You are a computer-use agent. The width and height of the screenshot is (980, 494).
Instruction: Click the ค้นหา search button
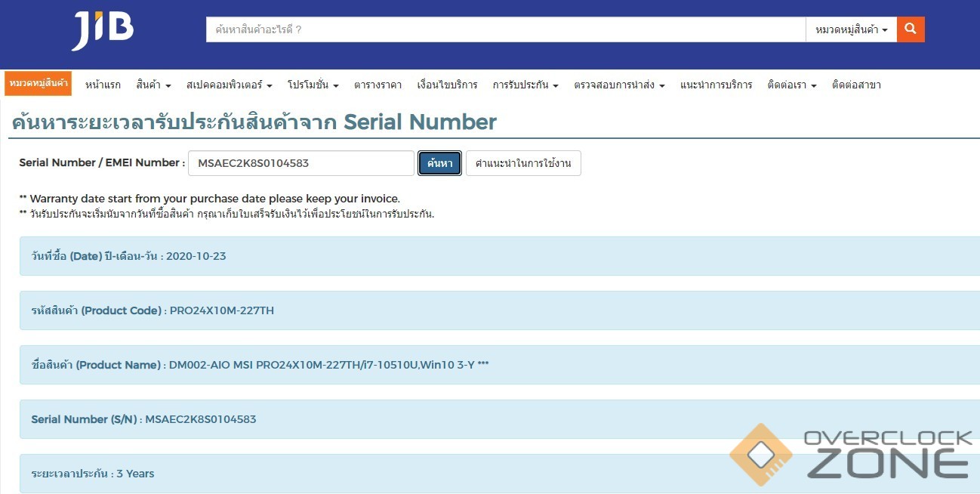(x=439, y=163)
